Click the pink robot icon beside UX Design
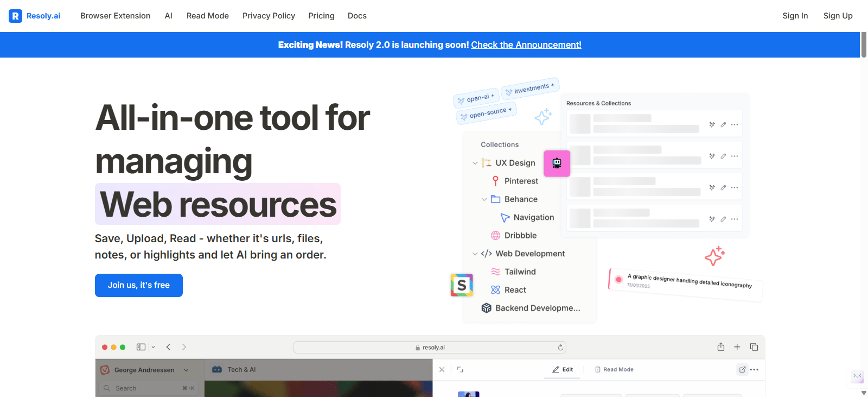The image size is (868, 397). tap(557, 163)
